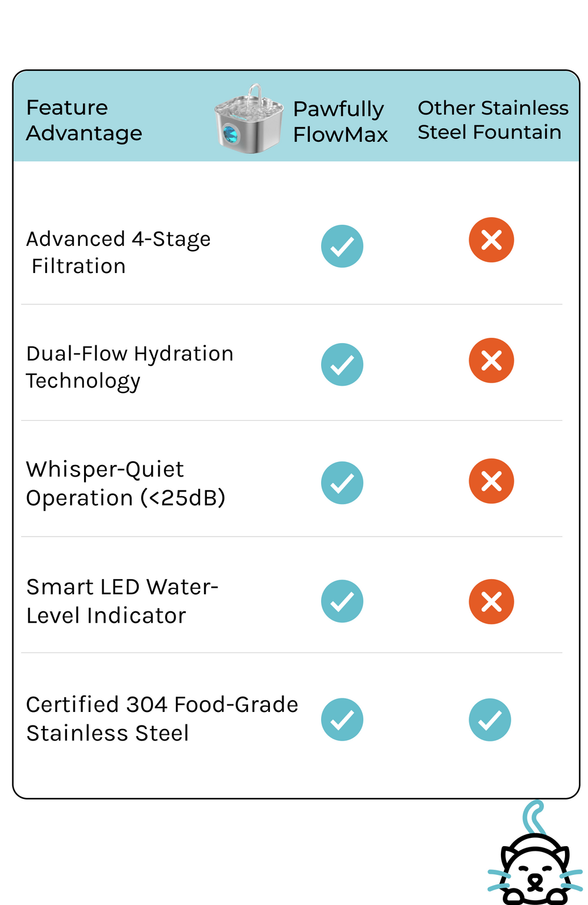
Task: Select the Pawfully FlowMax column header
Action: coord(340,122)
